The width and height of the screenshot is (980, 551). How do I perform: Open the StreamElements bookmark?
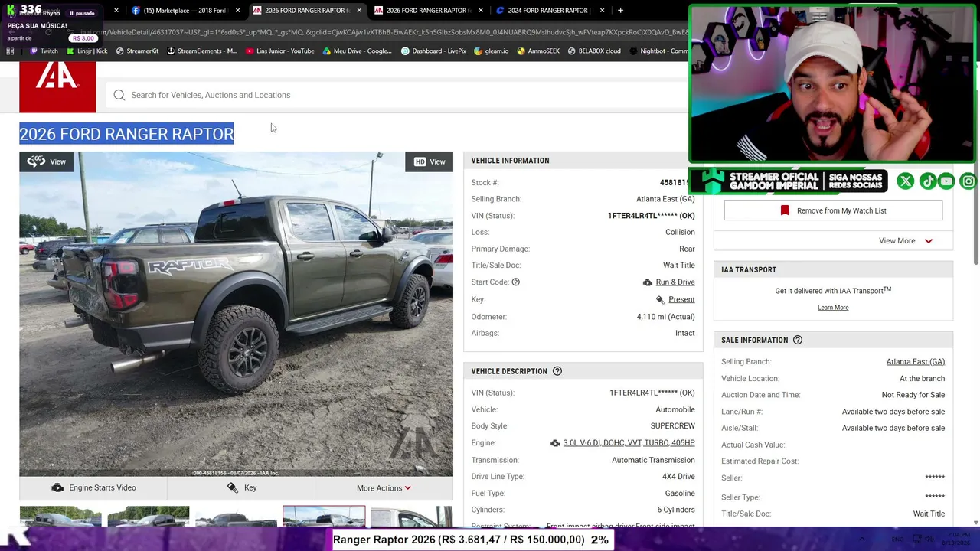pos(202,51)
